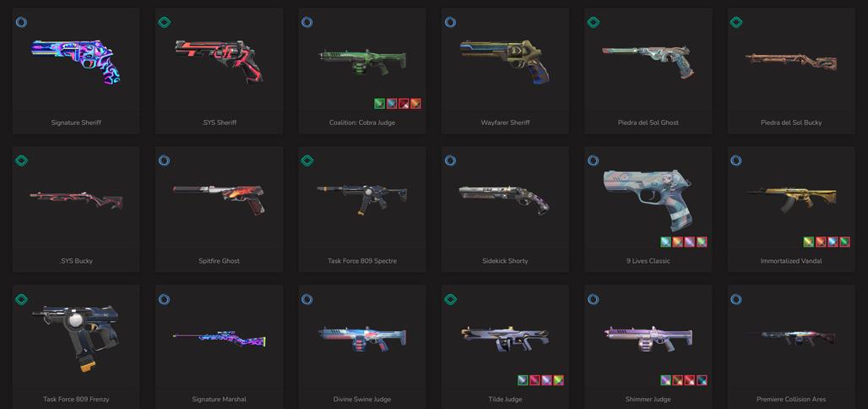The width and height of the screenshot is (868, 409).
Task: Click green tier icon on Task Force 809 Frenzy
Action: pyautogui.click(x=21, y=299)
